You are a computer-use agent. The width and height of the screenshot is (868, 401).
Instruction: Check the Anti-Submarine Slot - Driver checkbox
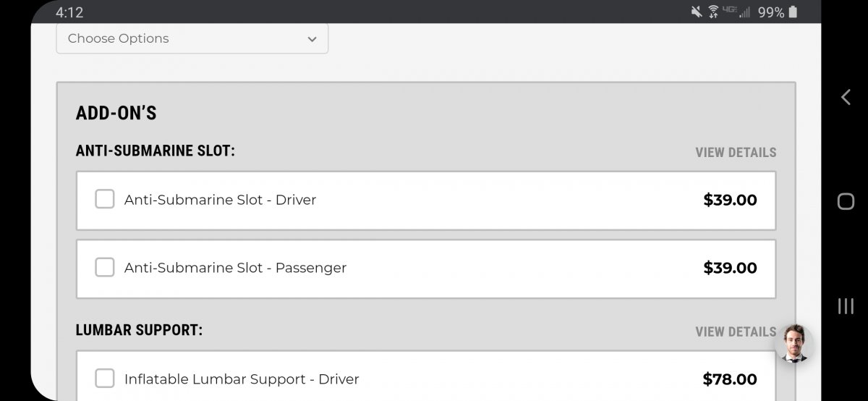pyautogui.click(x=105, y=199)
